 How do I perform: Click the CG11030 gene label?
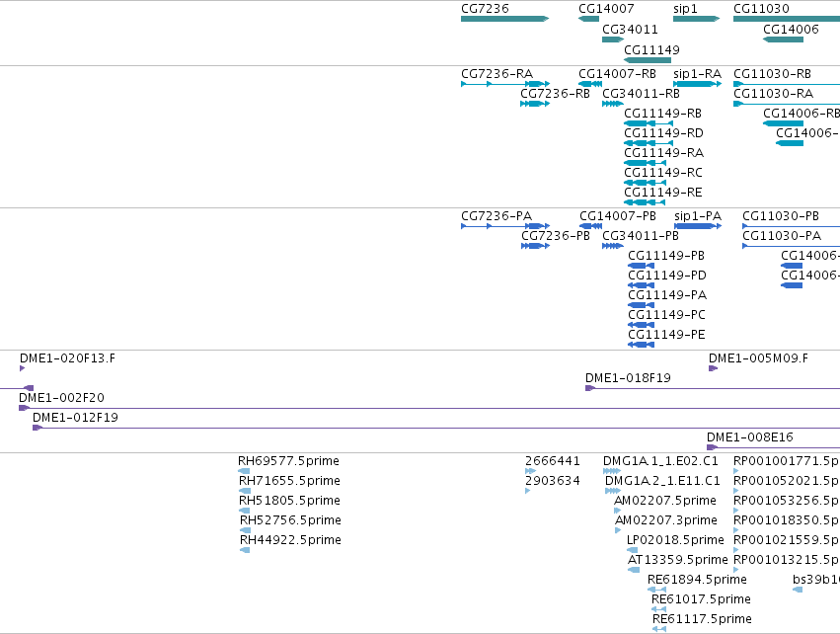761,9
